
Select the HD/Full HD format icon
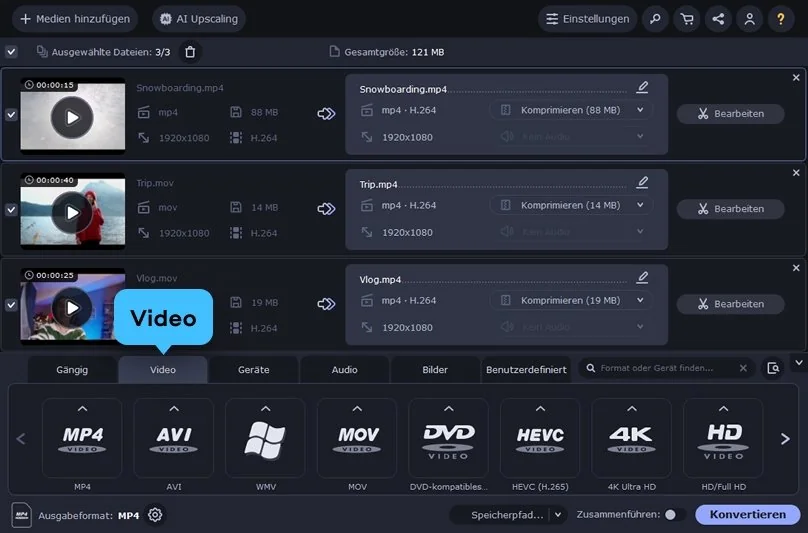tap(723, 438)
